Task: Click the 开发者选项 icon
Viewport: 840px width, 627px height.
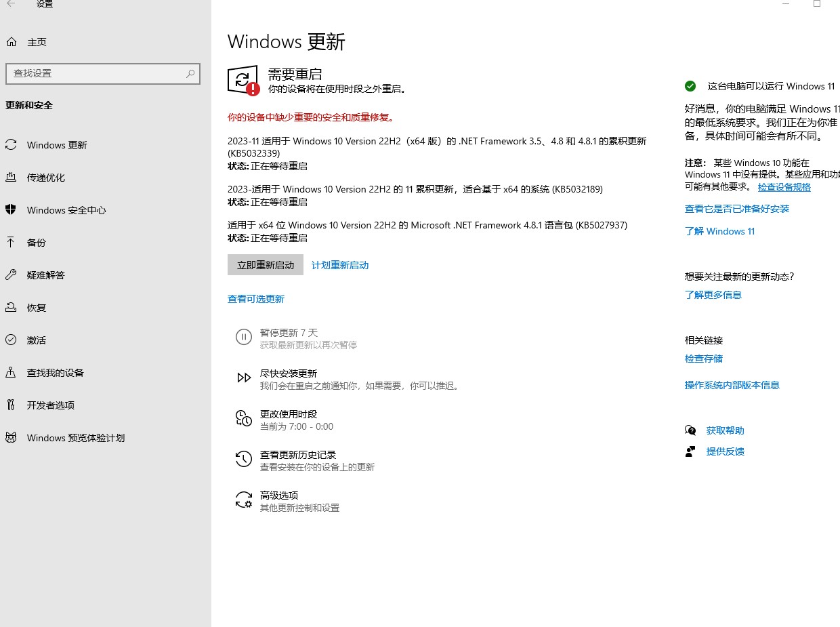Action: coord(12,405)
